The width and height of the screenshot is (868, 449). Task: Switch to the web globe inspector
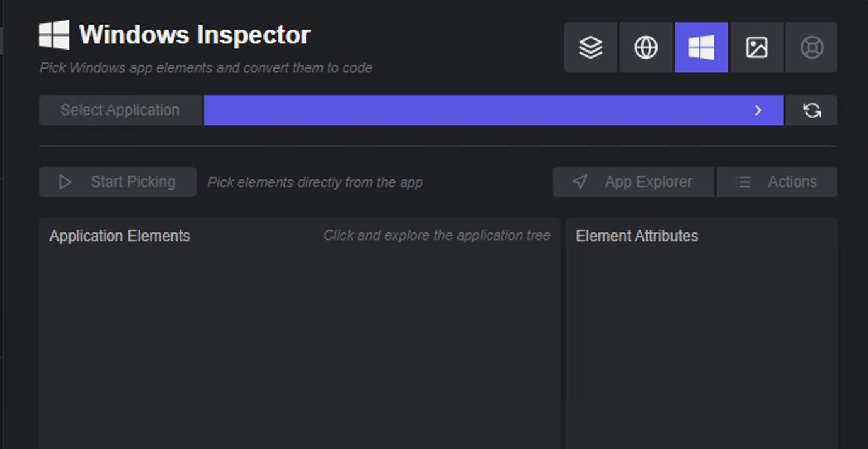coord(646,47)
